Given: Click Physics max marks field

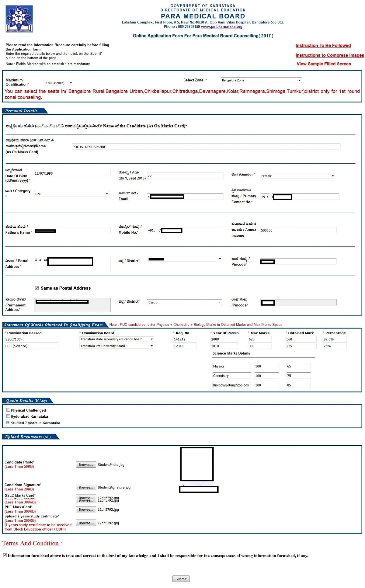Looking at the screenshot, I should click(x=267, y=366).
